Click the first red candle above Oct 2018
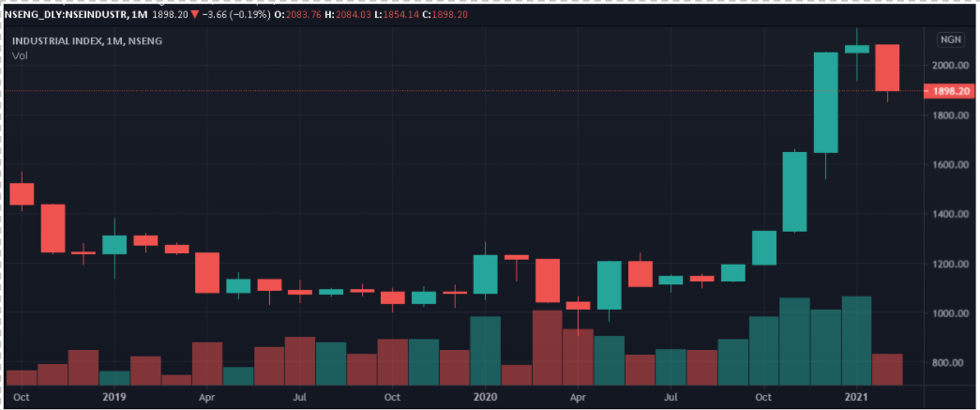The width and height of the screenshot is (980, 410). tap(22, 193)
